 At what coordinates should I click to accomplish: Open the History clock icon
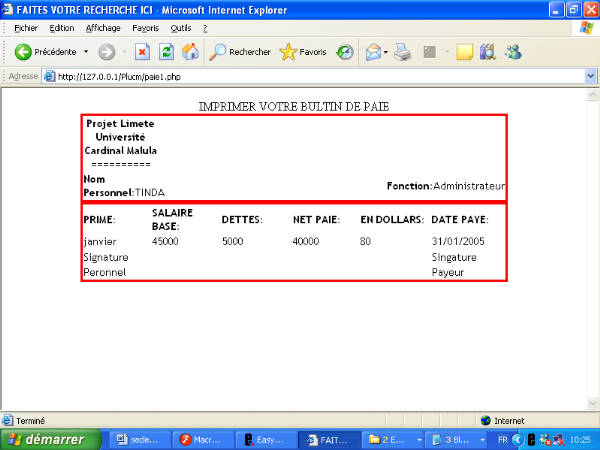tap(345, 52)
